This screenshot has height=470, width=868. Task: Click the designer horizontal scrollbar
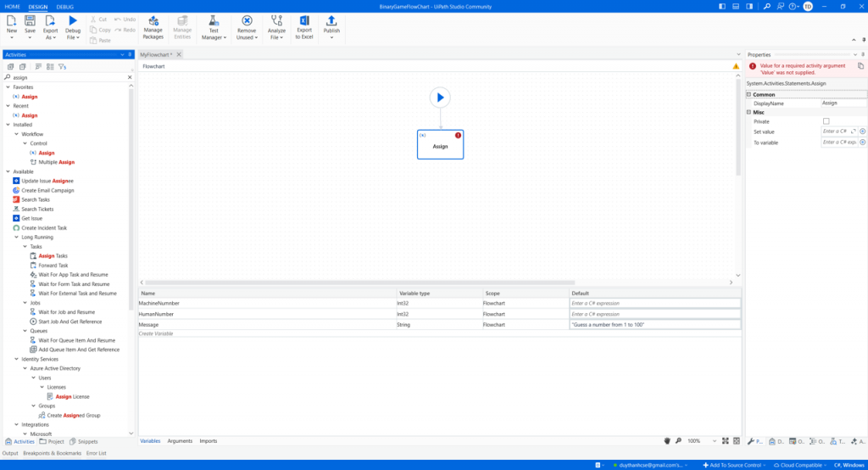point(359,283)
